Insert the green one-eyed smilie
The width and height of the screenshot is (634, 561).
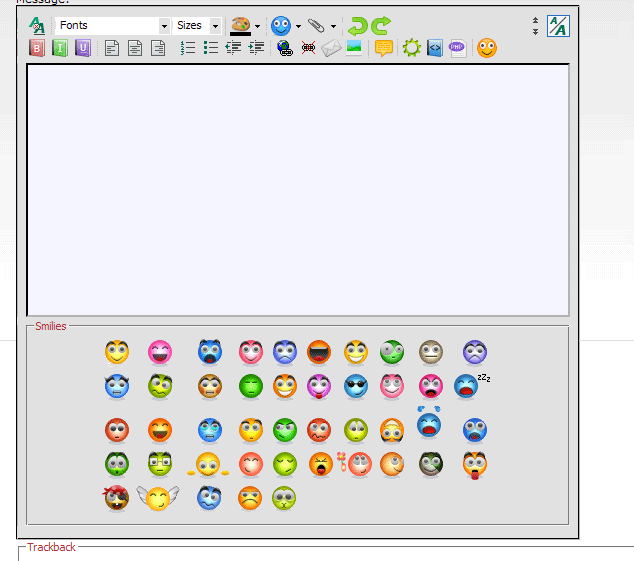392,352
